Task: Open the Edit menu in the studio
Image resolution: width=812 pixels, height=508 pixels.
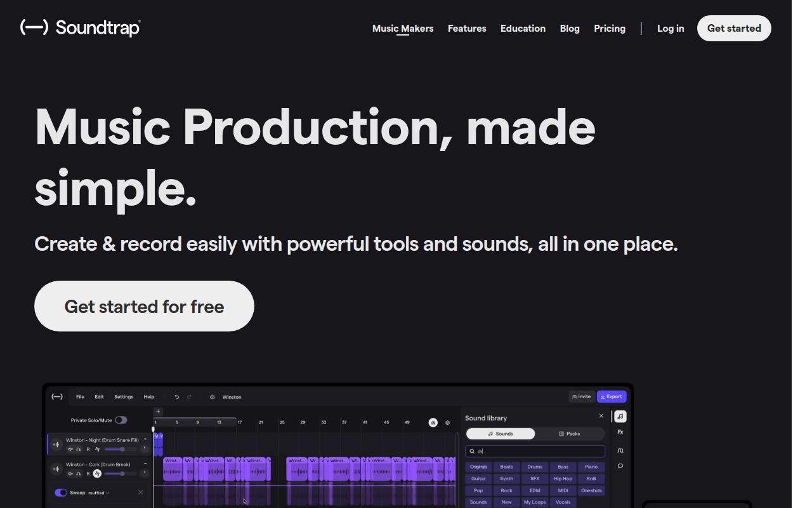Action: click(99, 397)
